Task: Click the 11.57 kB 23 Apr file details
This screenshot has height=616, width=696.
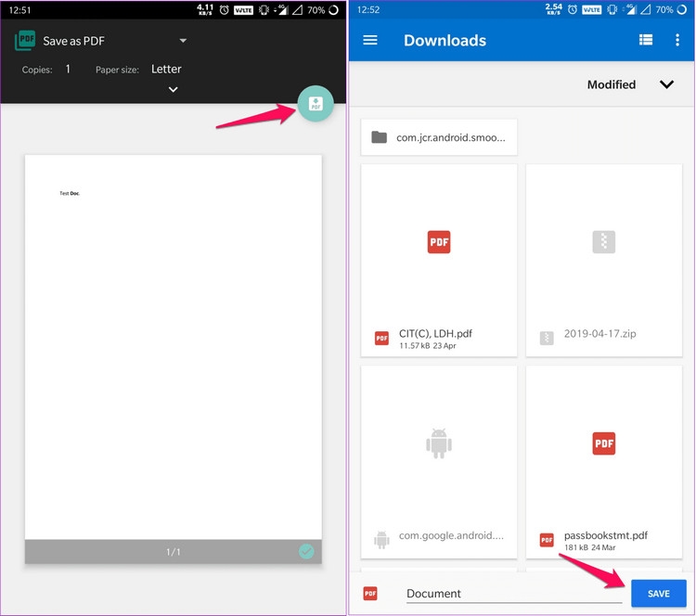Action: pos(428,346)
